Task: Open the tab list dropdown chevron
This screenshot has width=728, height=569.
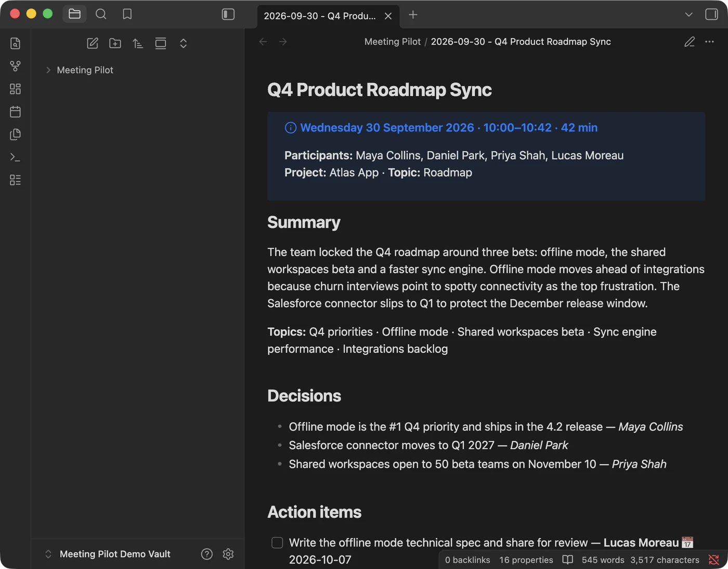Action: coord(689,15)
